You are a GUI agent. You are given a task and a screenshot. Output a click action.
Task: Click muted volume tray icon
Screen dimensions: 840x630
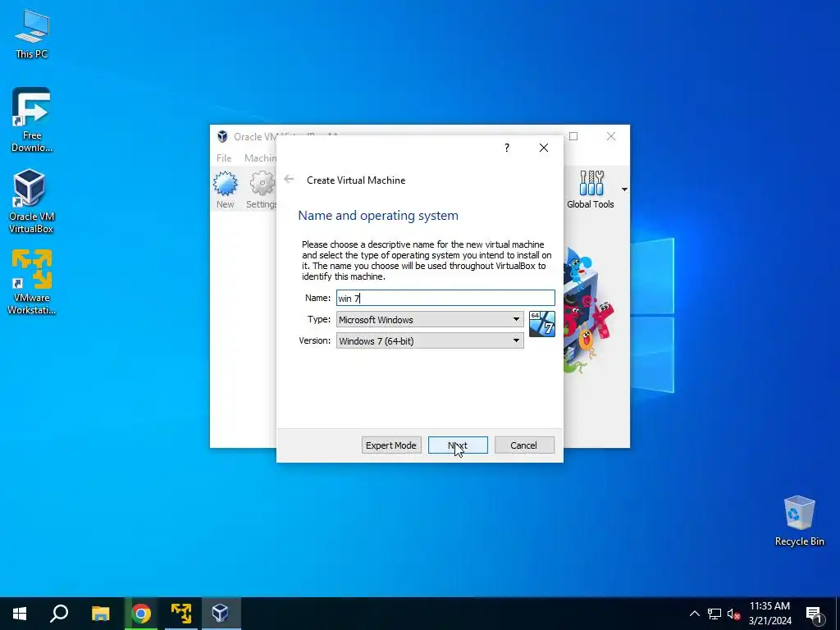(x=733, y=614)
